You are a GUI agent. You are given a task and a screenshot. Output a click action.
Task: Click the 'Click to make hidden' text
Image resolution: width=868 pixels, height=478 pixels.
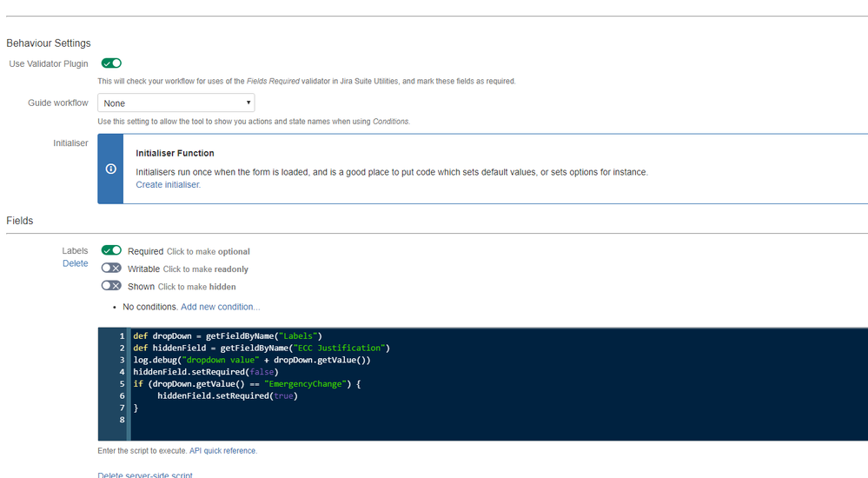196,287
